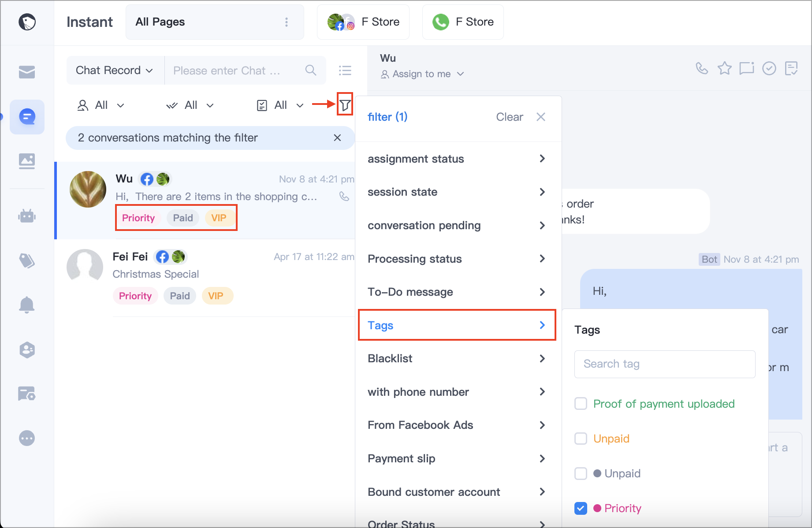Click the All Pages three-dot menu

[x=287, y=22]
